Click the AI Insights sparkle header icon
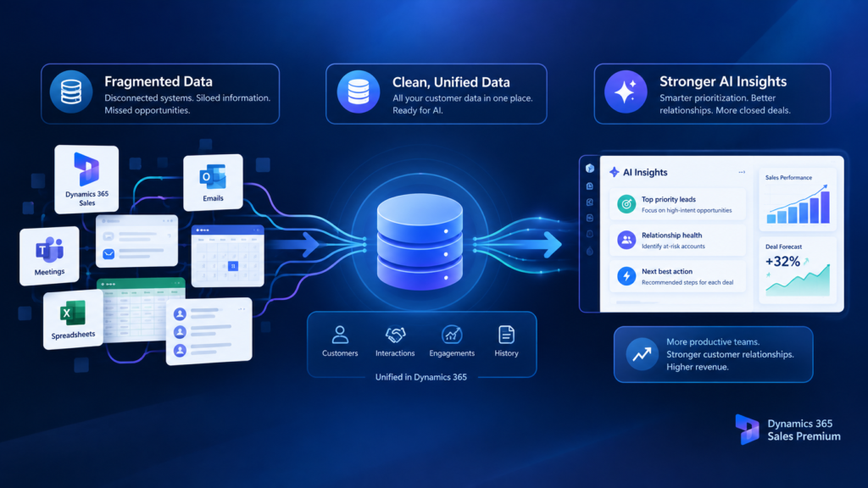Screen dimensions: 868x488 click(x=614, y=172)
